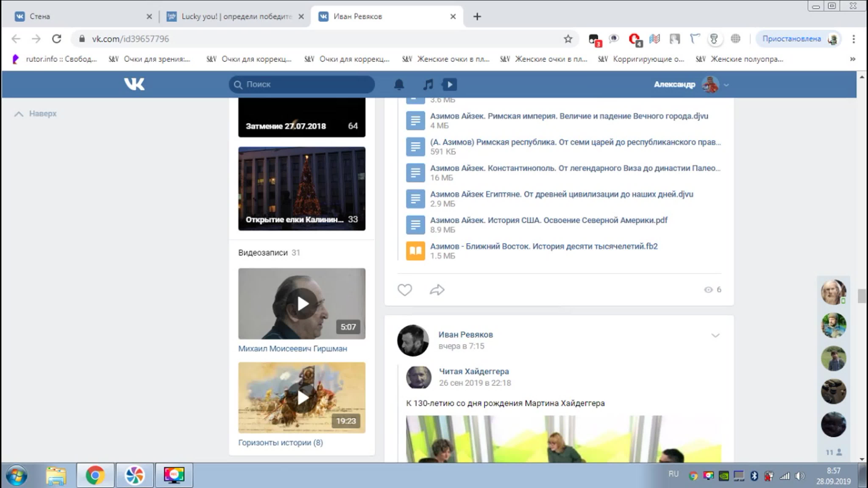Image resolution: width=868 pixels, height=488 pixels.
Task: Open the globe extension icon
Action: [735, 39]
